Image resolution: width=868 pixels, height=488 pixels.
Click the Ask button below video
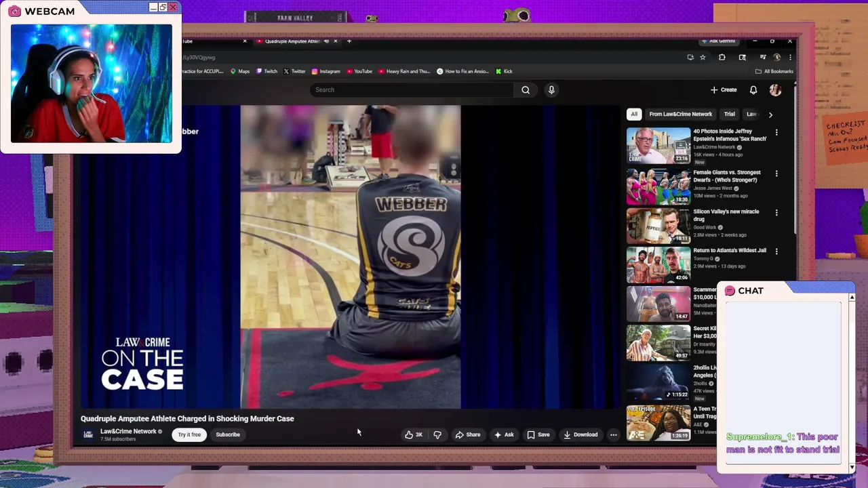point(504,434)
